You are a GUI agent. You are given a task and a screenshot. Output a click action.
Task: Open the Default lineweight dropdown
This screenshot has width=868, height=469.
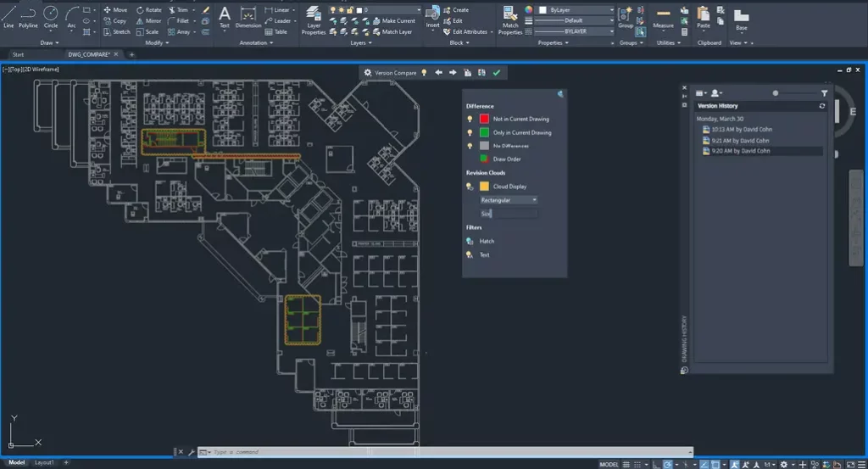tap(575, 20)
